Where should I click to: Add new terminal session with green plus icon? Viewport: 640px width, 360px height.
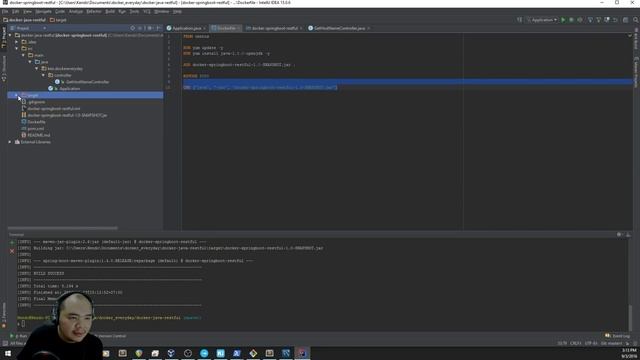point(12,242)
